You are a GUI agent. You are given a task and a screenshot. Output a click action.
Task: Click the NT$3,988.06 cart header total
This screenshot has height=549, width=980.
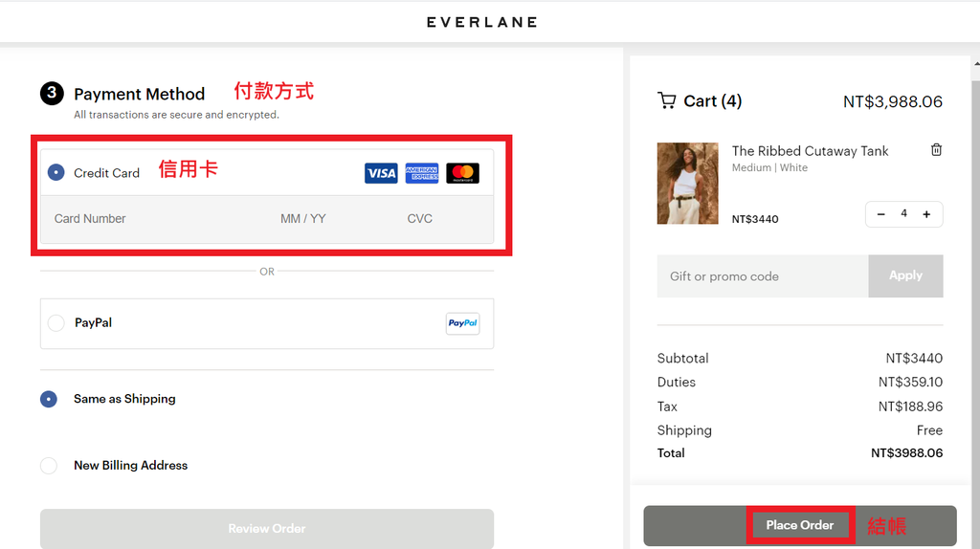[893, 101]
